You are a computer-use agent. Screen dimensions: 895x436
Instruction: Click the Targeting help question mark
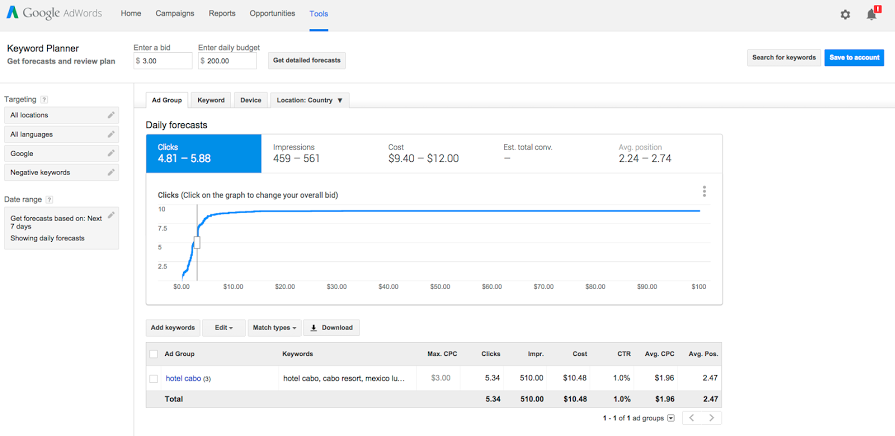tap(44, 100)
